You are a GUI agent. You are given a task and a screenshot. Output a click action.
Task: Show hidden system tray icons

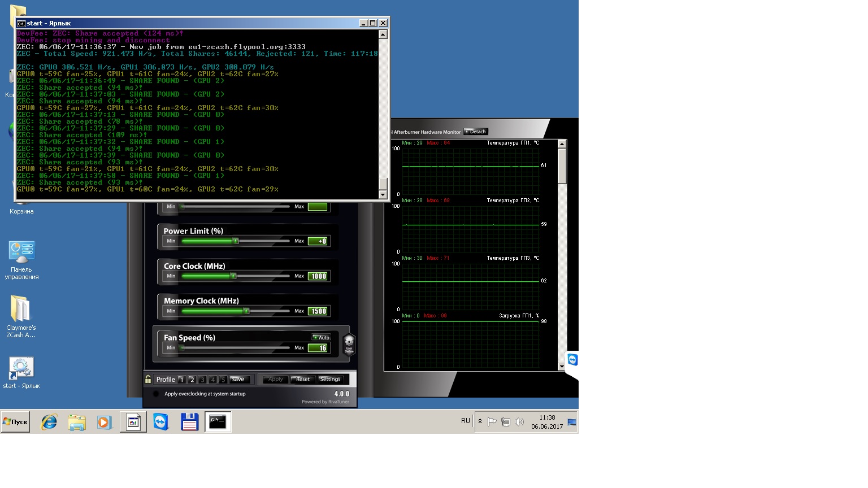coord(480,421)
